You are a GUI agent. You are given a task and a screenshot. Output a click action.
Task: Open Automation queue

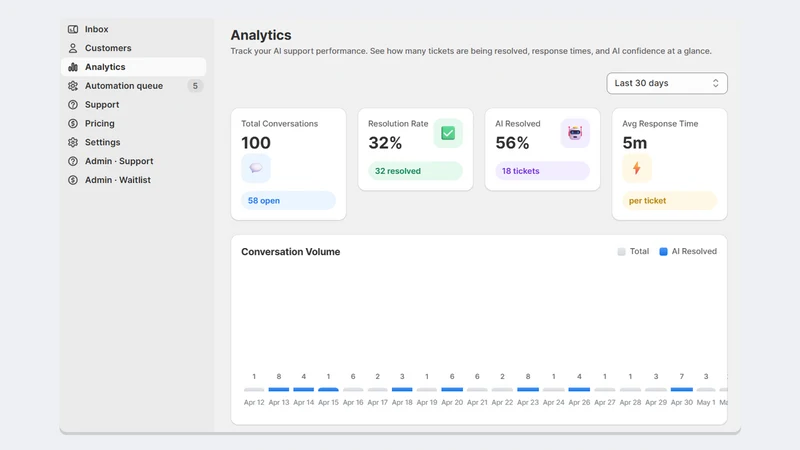pyautogui.click(x=134, y=86)
